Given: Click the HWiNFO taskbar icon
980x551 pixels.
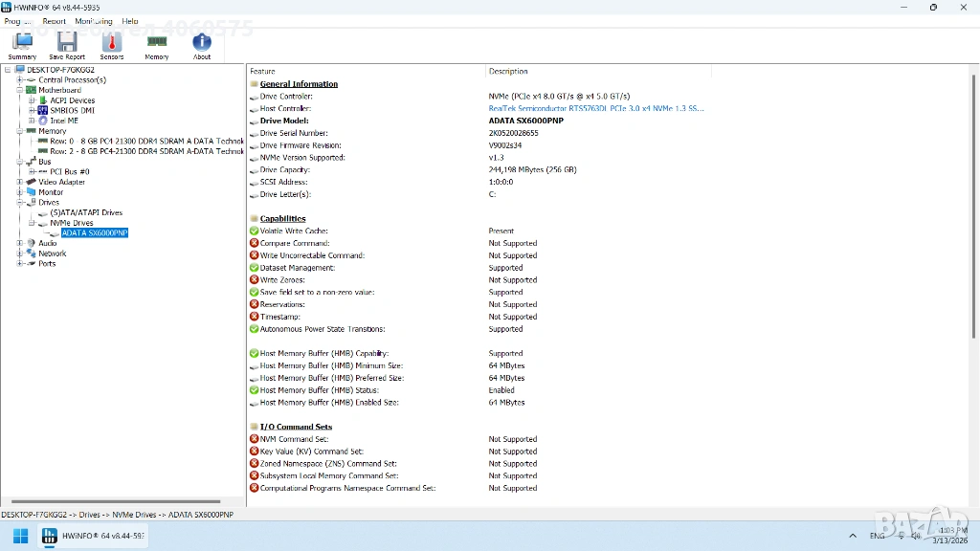Looking at the screenshot, I should tap(93, 536).
